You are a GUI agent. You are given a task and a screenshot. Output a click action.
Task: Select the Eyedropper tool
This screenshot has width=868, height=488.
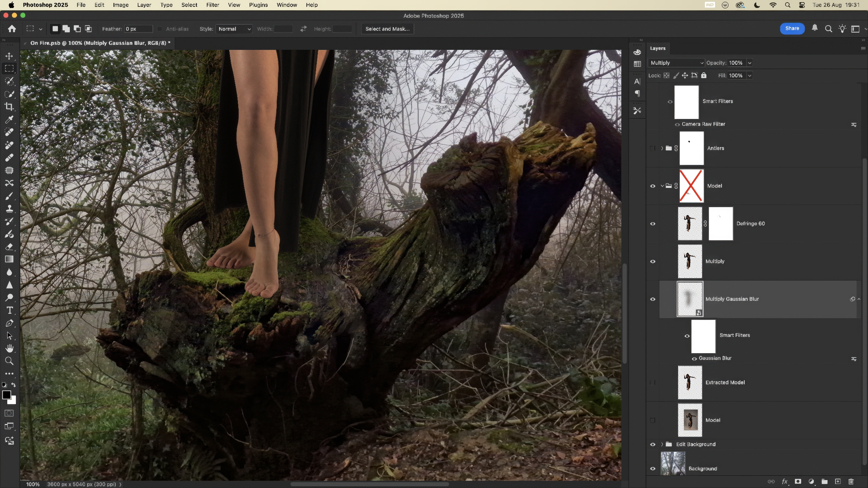(x=9, y=120)
